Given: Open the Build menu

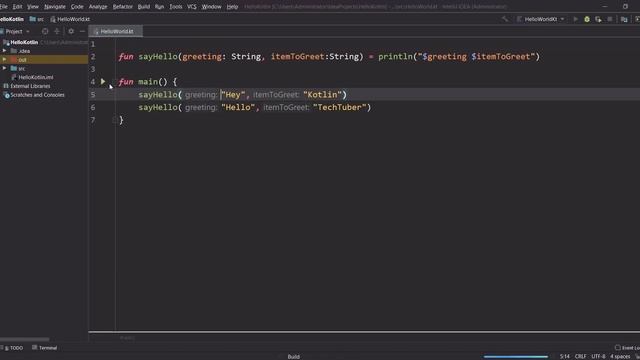Looking at the screenshot, I should click(x=144, y=7).
